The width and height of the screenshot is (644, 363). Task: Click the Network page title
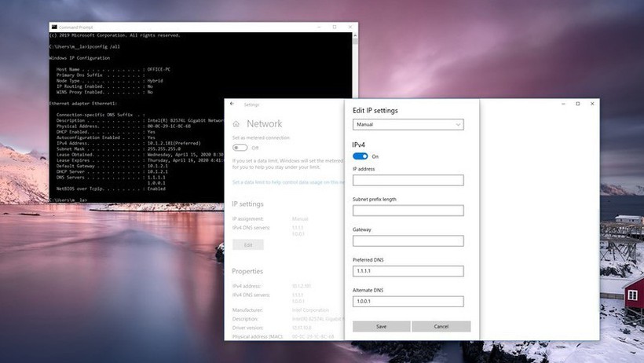pyautogui.click(x=265, y=123)
